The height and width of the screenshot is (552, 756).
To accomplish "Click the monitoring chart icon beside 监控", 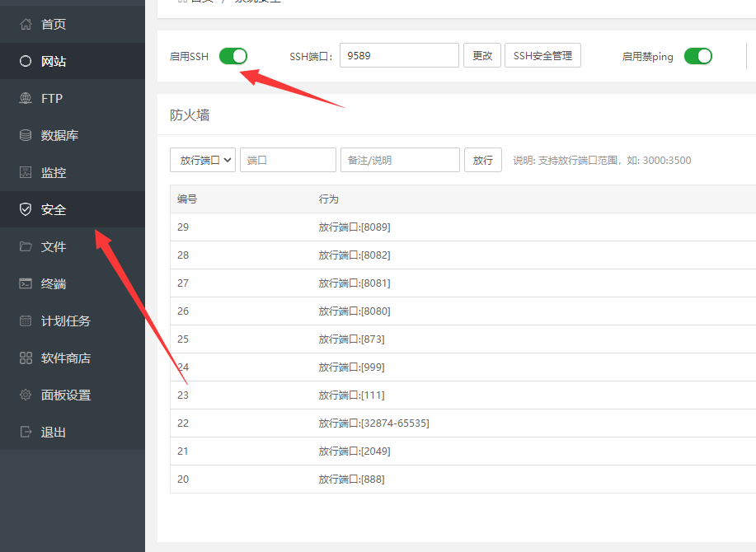I will point(26,172).
